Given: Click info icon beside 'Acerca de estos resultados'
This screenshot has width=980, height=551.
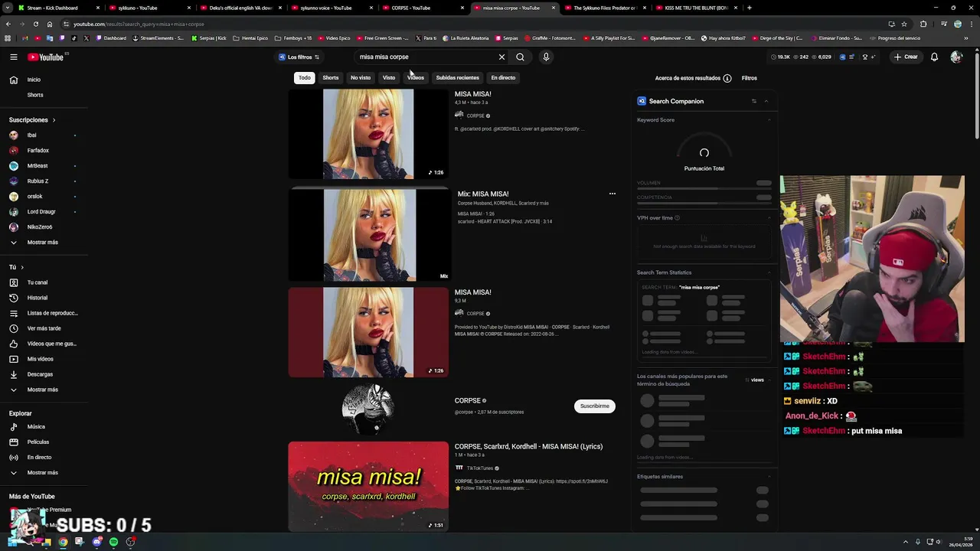Looking at the screenshot, I should pyautogui.click(x=727, y=78).
